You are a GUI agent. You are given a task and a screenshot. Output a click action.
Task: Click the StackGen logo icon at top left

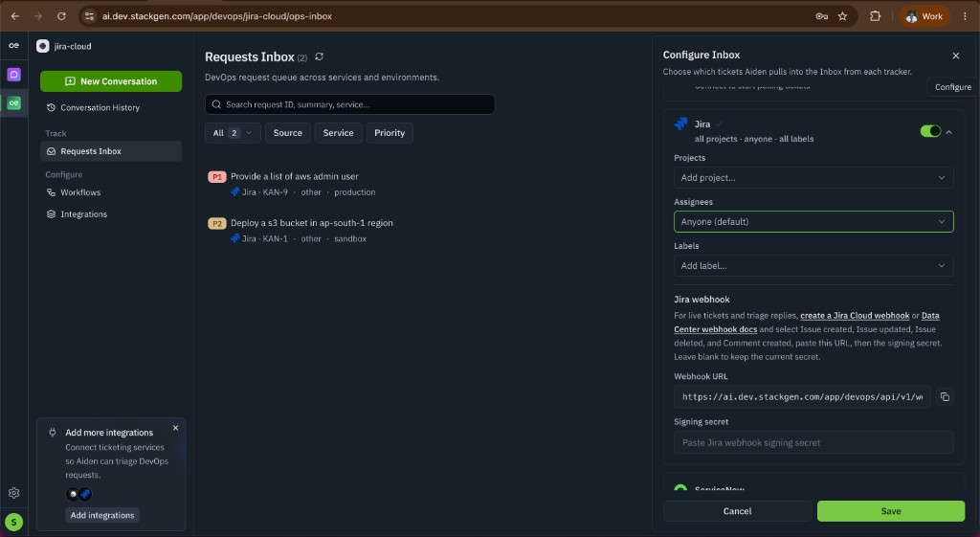click(x=13, y=46)
